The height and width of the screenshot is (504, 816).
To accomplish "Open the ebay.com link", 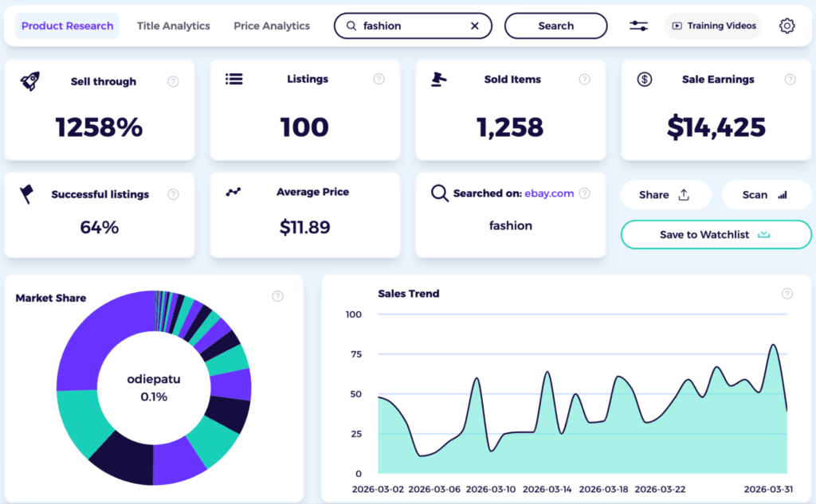I will (x=548, y=193).
